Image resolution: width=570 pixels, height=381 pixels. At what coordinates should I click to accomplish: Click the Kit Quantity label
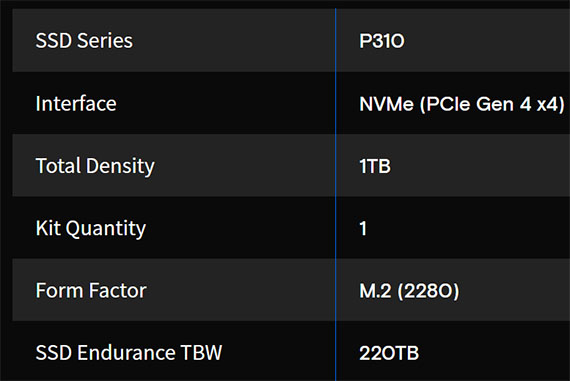pos(91,229)
